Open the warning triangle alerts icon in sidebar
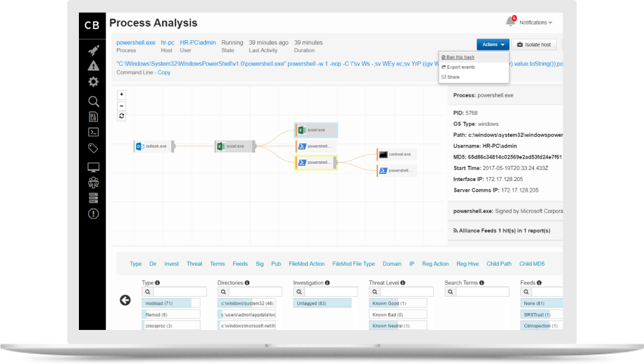 [x=93, y=66]
